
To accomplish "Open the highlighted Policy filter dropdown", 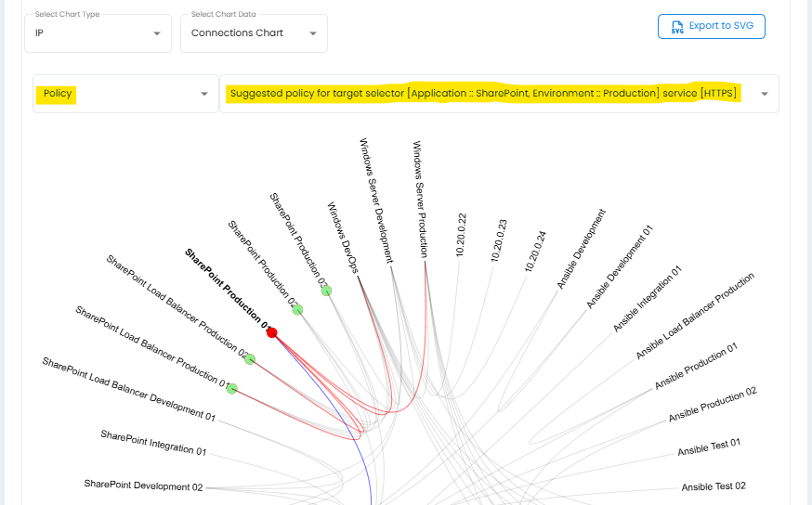I will (125, 94).
